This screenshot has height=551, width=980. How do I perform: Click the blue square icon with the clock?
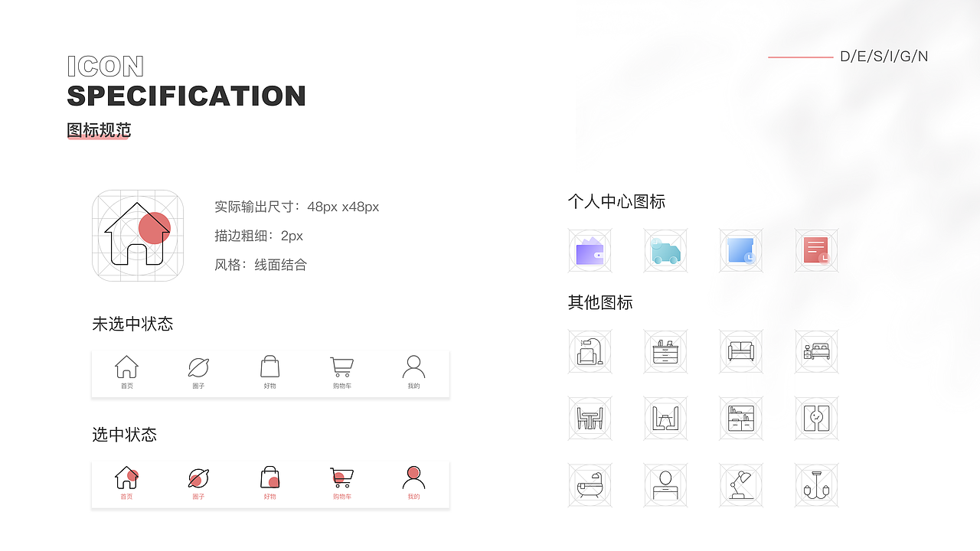(x=741, y=250)
